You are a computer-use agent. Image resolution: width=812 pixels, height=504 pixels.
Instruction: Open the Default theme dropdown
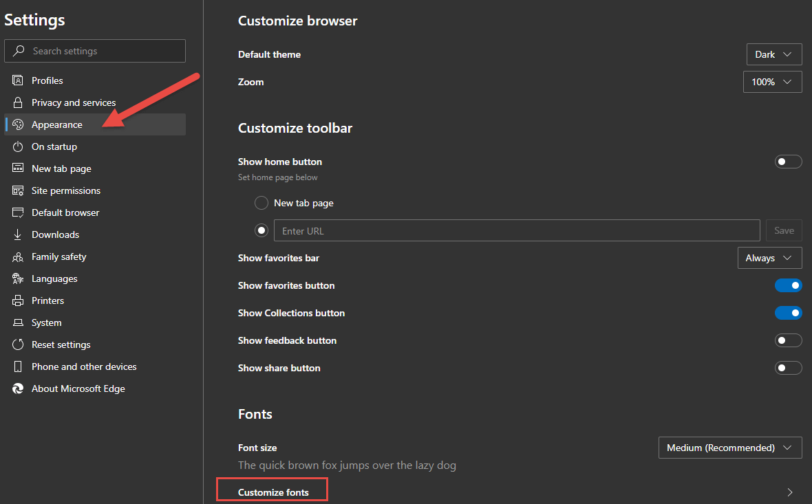pos(774,54)
